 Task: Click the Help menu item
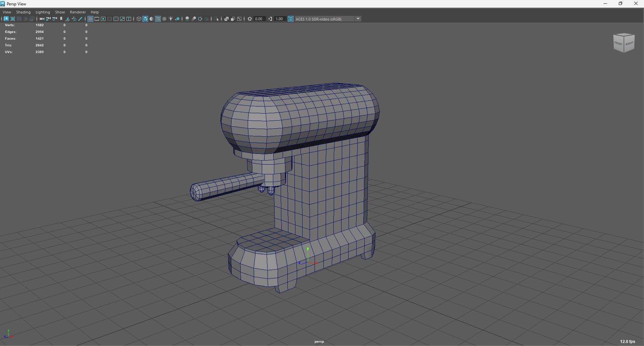[94, 12]
